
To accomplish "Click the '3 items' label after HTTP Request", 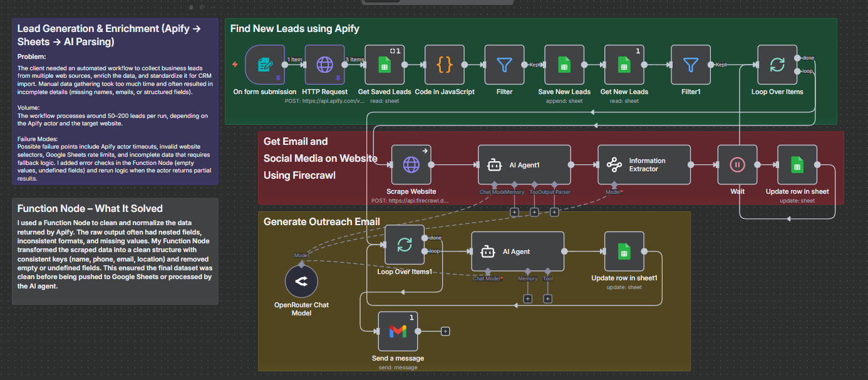I will 354,60.
